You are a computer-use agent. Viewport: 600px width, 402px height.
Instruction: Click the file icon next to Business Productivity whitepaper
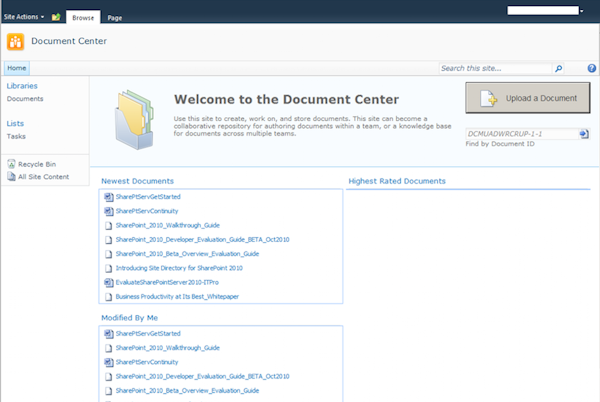point(109,297)
